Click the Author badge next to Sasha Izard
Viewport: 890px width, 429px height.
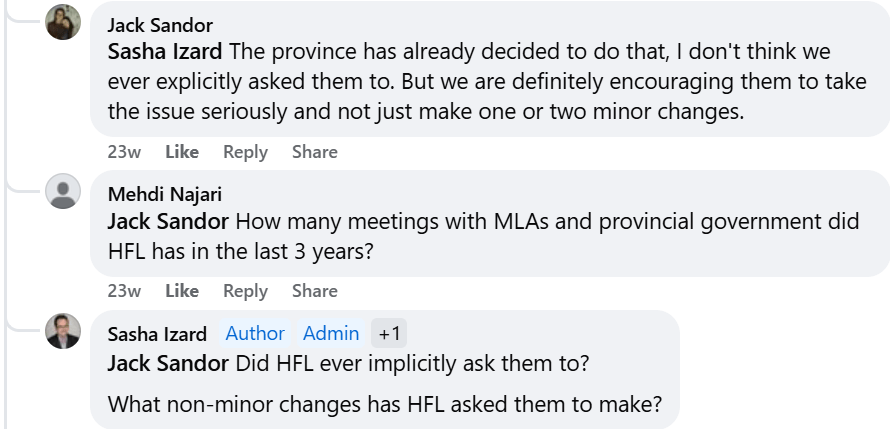(255, 334)
